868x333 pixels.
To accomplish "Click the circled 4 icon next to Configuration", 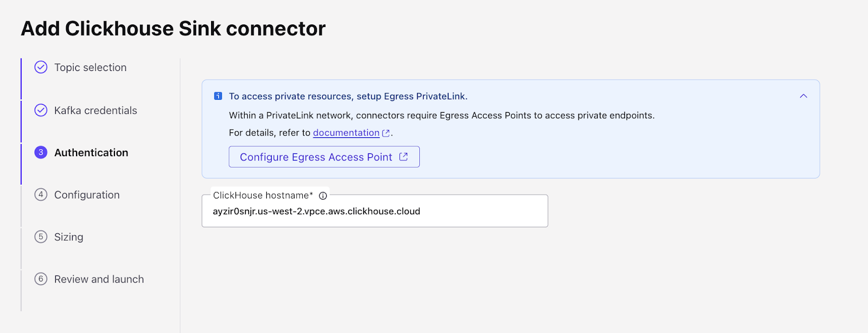I will pyautogui.click(x=41, y=195).
